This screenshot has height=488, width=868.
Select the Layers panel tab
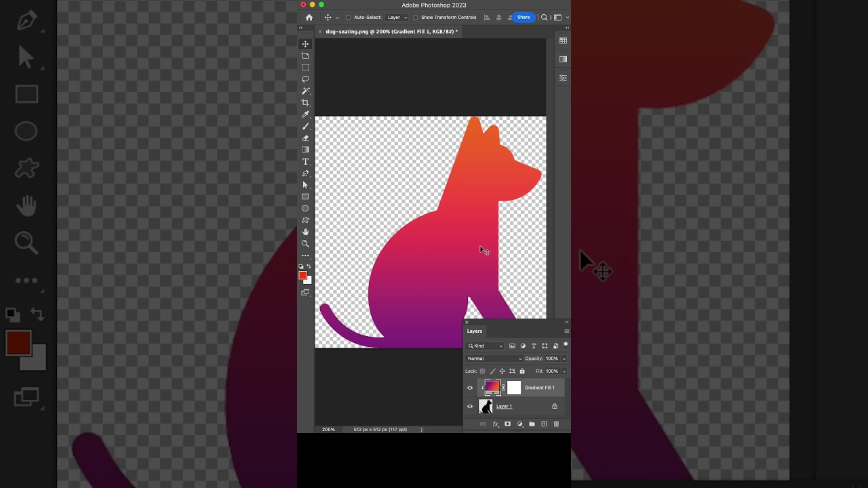(475, 331)
